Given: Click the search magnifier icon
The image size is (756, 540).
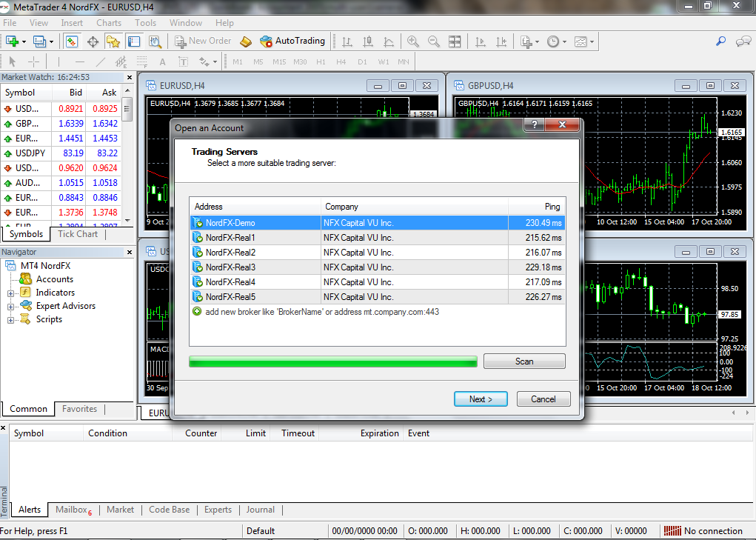Looking at the screenshot, I should (x=720, y=41).
